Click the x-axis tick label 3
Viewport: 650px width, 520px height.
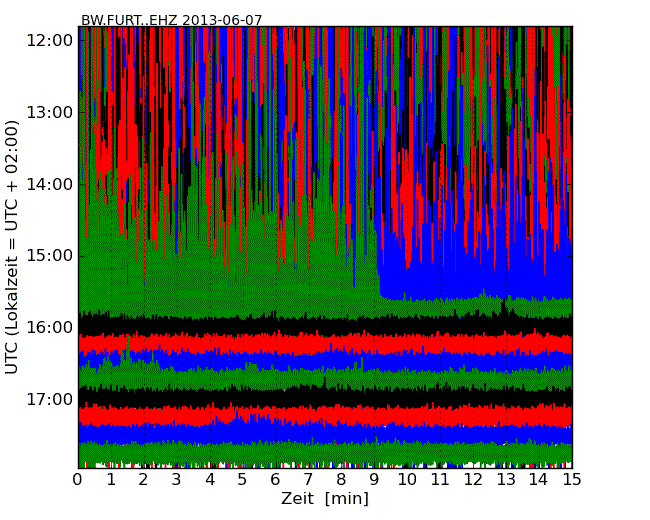(177, 480)
